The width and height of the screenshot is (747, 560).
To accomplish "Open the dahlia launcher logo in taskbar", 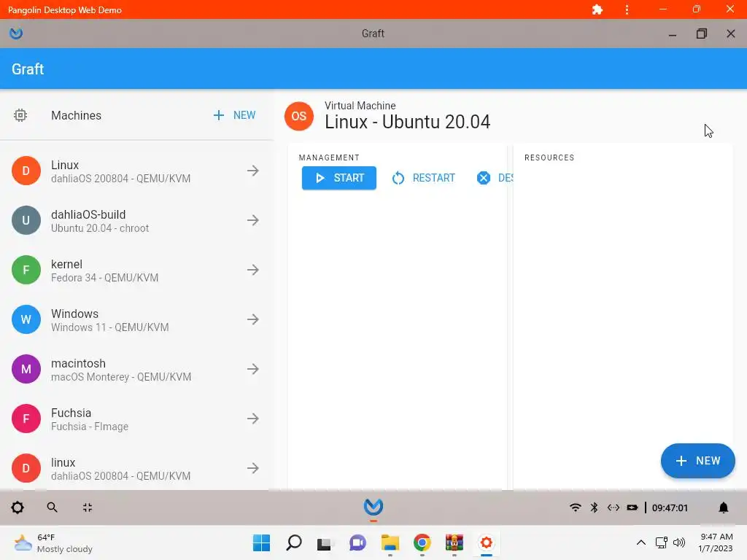I will click(373, 507).
